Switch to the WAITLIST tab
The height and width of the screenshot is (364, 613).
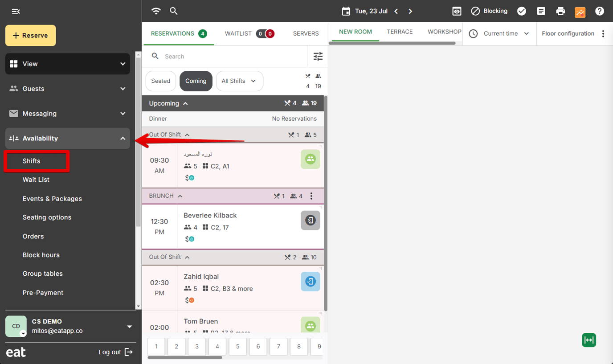[249, 33]
